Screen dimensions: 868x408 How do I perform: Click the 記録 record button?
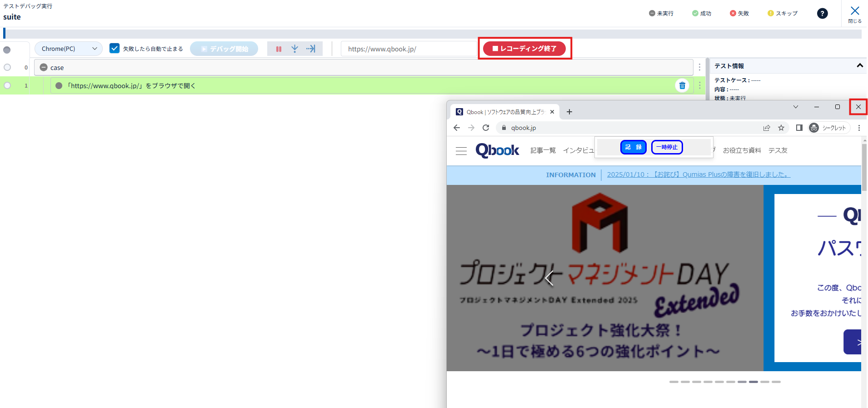tap(633, 147)
